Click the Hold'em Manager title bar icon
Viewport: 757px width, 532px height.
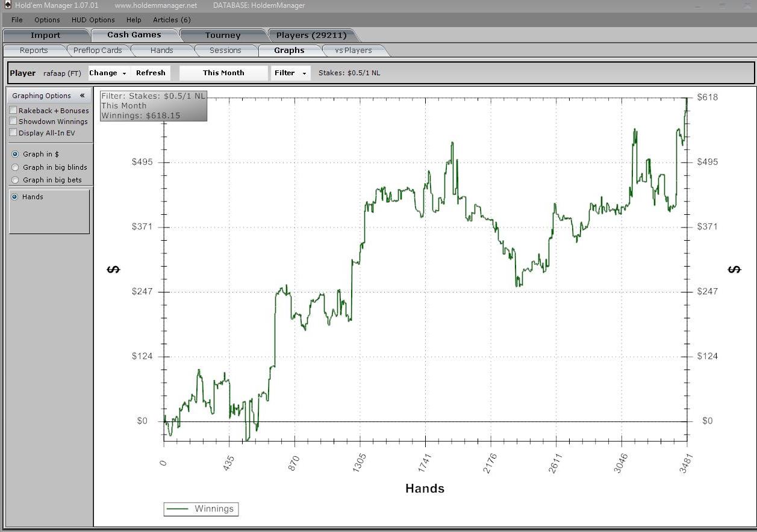8,5
